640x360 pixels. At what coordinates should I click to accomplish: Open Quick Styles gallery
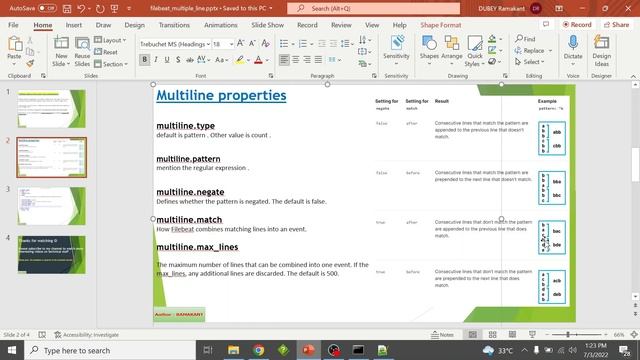pos(475,52)
